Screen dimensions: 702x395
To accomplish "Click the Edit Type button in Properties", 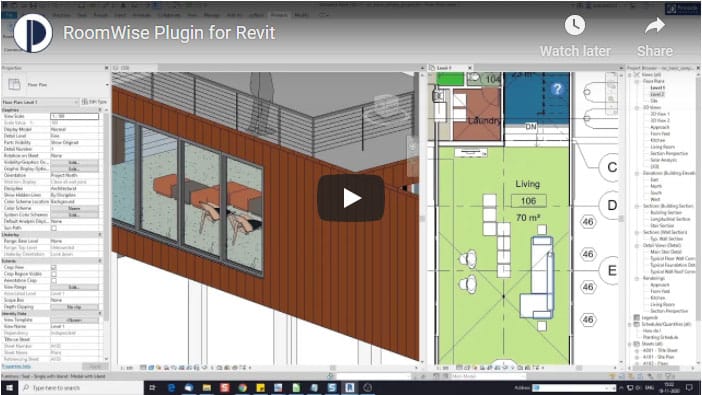I will tap(94, 102).
